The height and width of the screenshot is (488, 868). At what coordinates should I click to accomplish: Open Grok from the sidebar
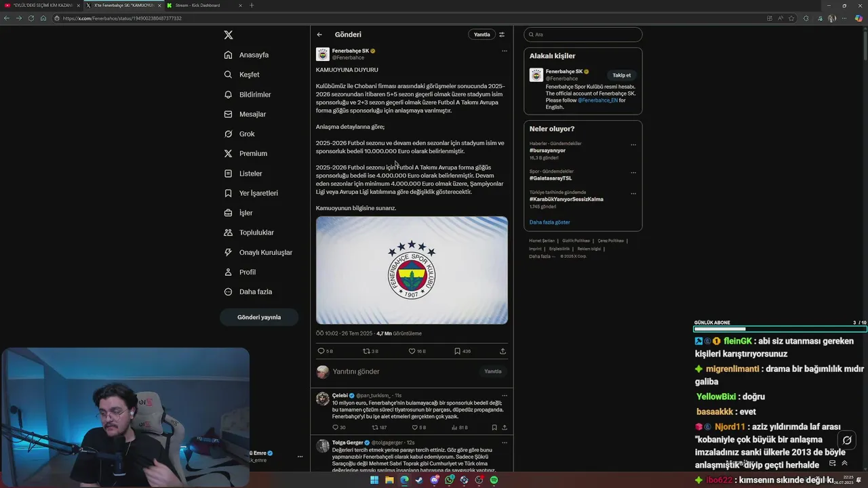tap(239, 134)
